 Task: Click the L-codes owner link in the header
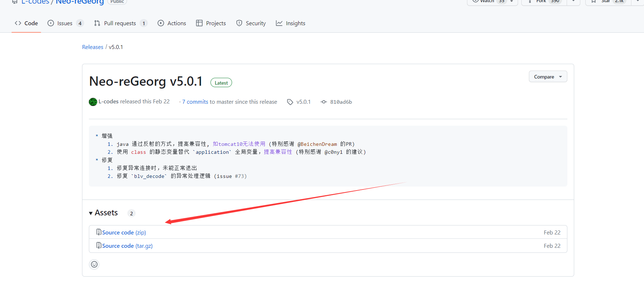(35, 2)
